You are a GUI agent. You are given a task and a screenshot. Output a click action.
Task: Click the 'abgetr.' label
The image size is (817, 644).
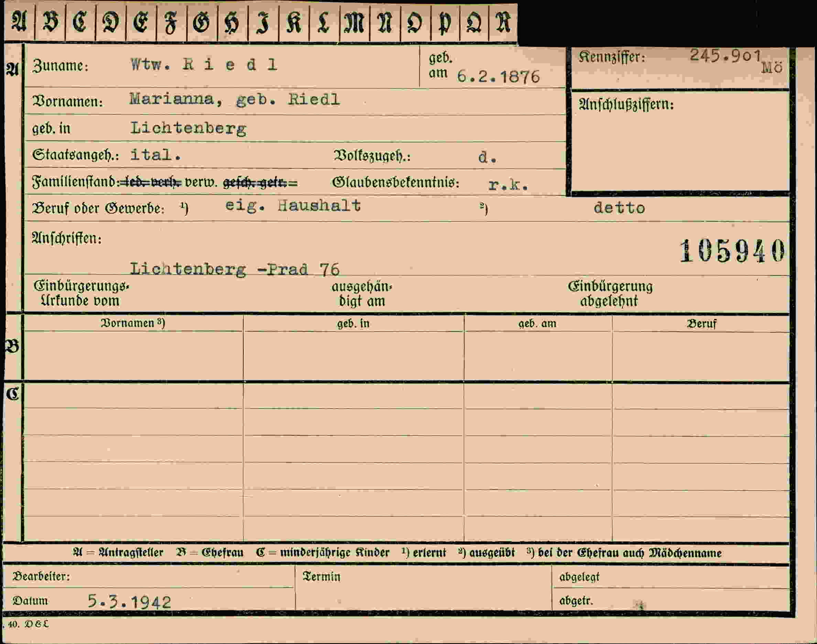pos(576,601)
